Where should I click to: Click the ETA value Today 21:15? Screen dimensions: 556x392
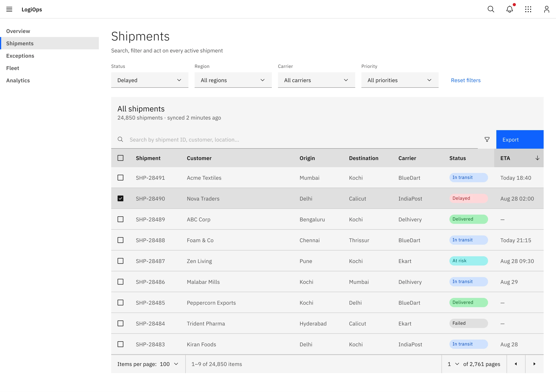click(516, 240)
